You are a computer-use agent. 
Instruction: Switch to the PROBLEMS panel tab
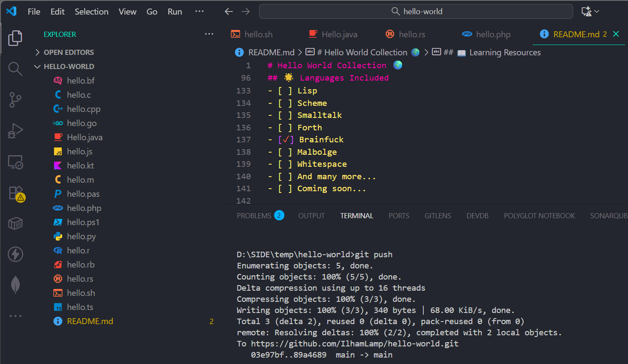click(254, 216)
